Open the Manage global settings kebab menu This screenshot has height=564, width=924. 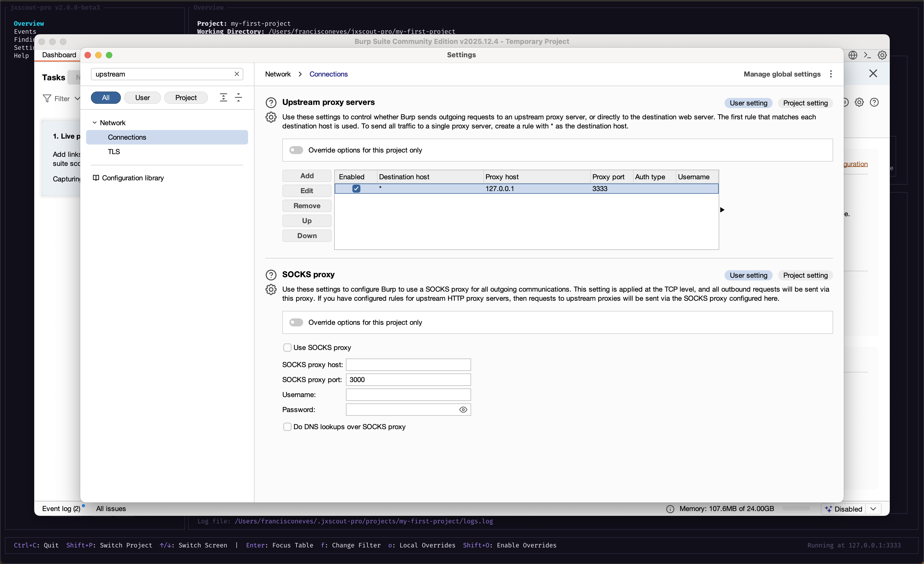pos(831,74)
